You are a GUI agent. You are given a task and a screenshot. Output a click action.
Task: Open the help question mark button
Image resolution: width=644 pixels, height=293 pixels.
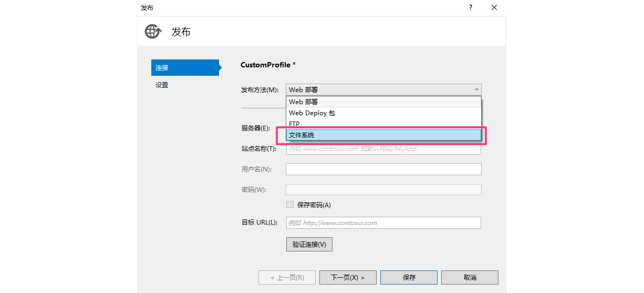[x=471, y=7]
